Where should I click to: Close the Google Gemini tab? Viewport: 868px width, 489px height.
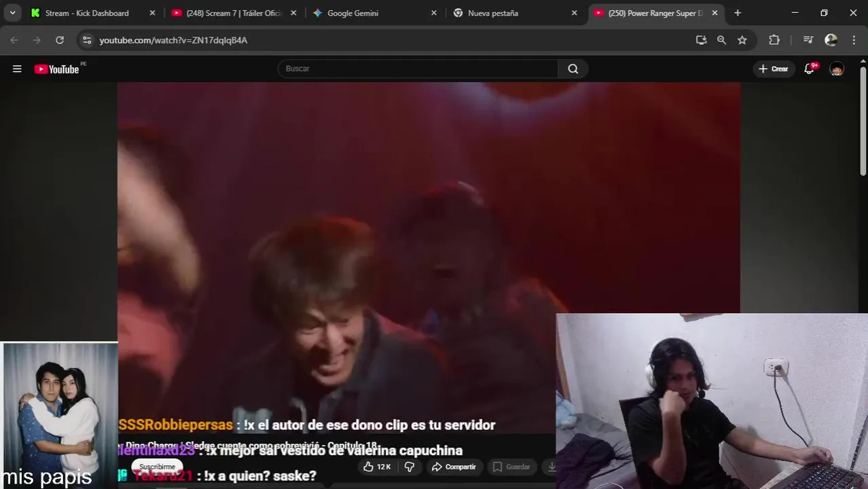click(x=434, y=13)
